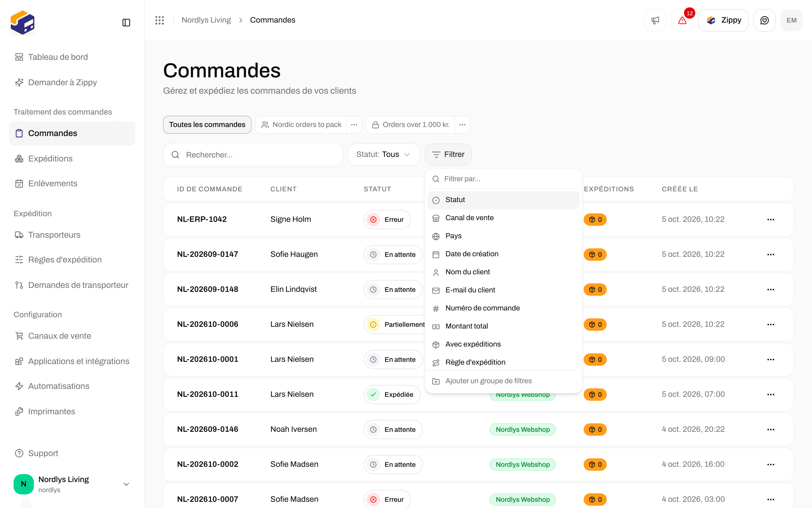812x508 pixels.
Task: Open Orders over 1.000 kr. view
Action: pos(411,125)
